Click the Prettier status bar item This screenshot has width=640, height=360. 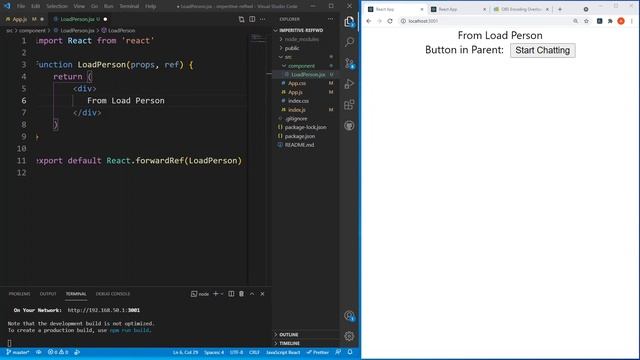click(x=318, y=352)
